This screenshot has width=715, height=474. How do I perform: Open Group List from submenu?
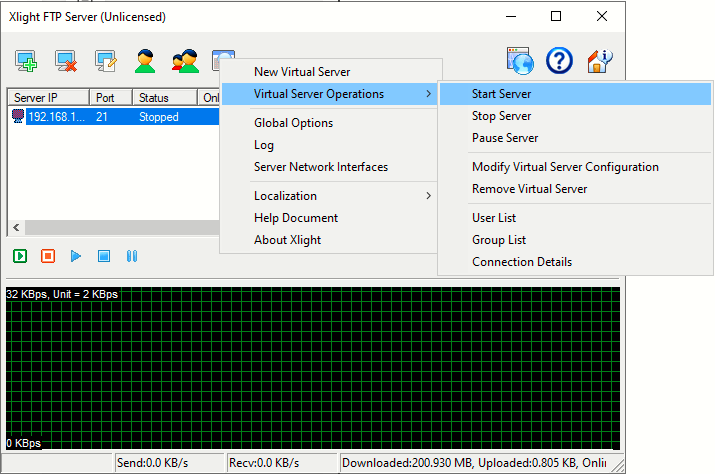(575, 240)
